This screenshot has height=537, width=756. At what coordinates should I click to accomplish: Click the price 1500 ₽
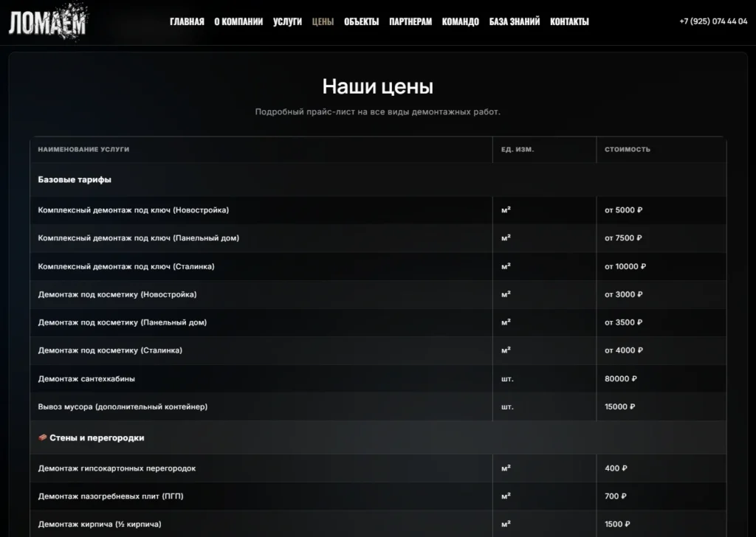click(618, 524)
